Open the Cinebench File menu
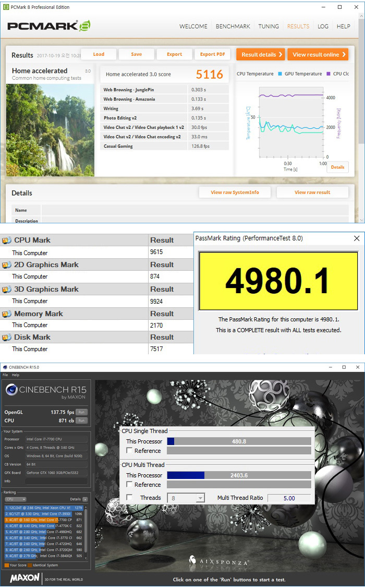This screenshot has width=365, height=588. 5,375
